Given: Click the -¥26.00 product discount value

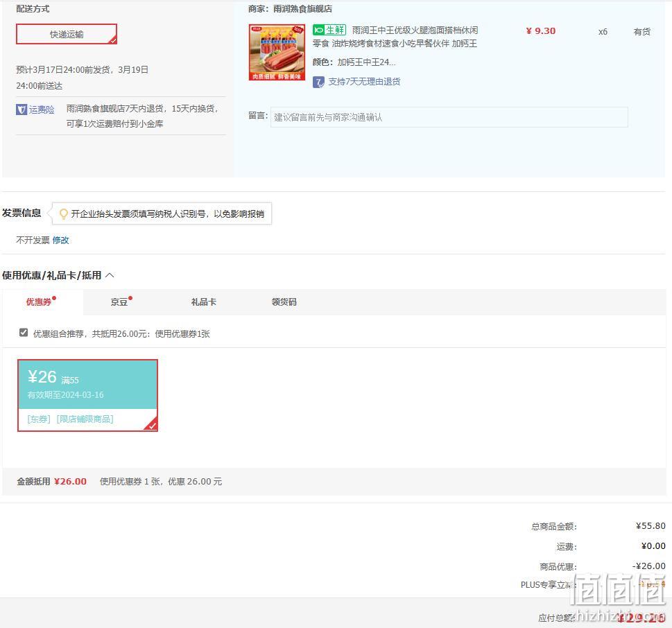Looking at the screenshot, I should pos(649,566).
